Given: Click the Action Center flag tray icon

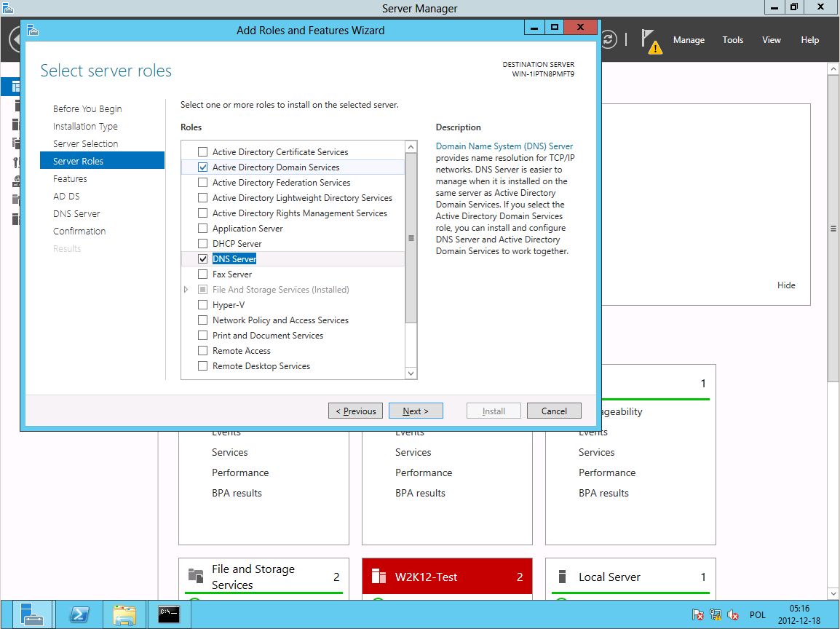Looking at the screenshot, I should (x=697, y=614).
